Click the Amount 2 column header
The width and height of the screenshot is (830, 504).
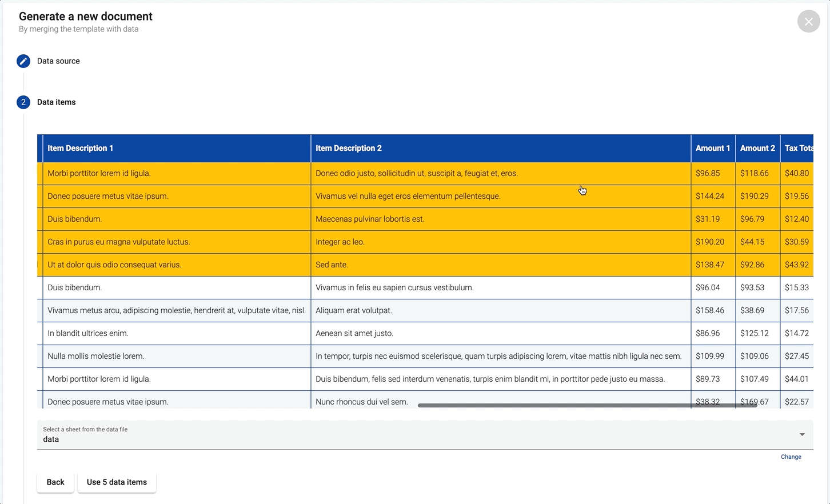(x=757, y=149)
